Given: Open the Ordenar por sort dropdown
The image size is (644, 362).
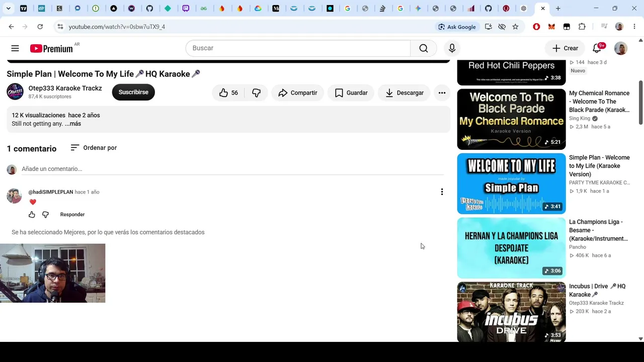Looking at the screenshot, I should pos(94,148).
